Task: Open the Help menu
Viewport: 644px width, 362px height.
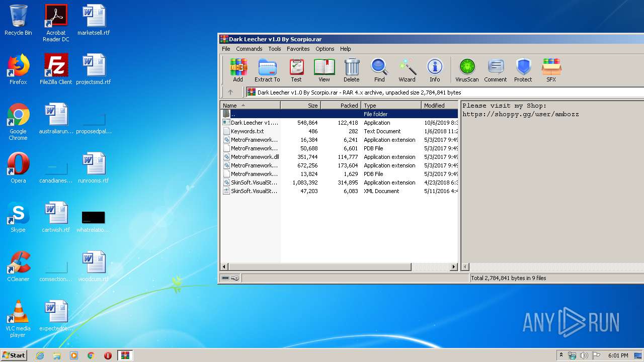Action: 346,49
